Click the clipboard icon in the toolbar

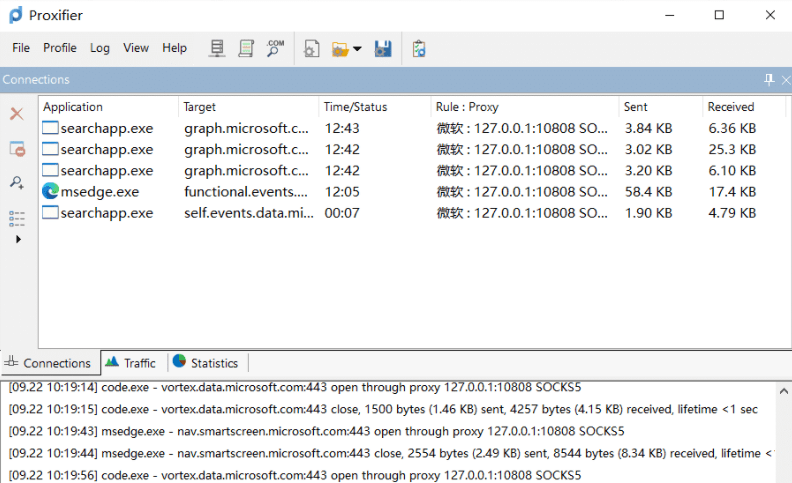coord(419,48)
